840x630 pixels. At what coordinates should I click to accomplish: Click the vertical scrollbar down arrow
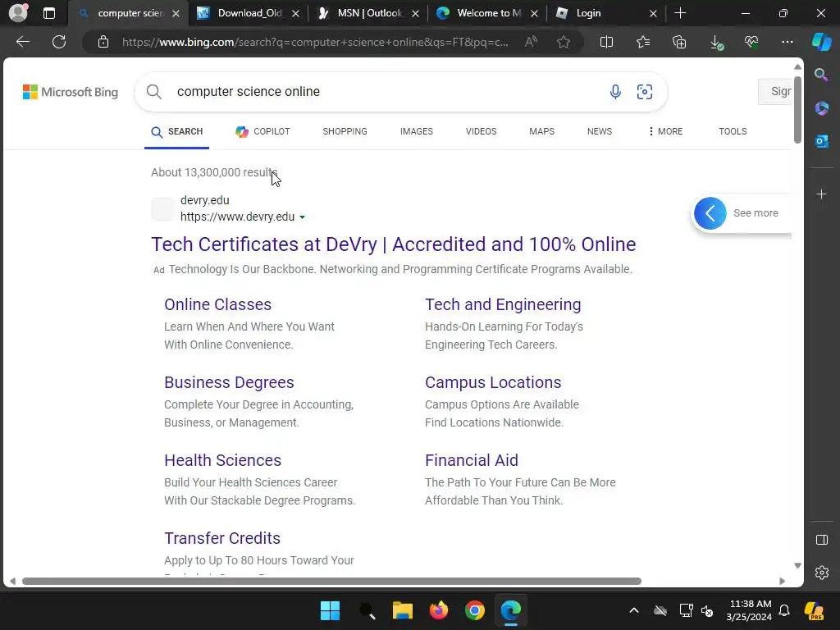(797, 565)
